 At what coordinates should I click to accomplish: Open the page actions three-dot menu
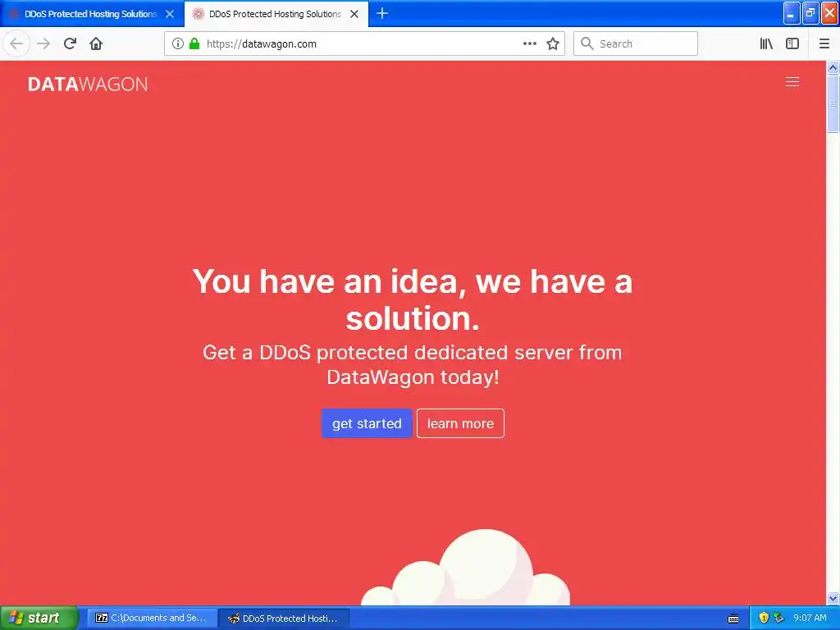coord(529,43)
